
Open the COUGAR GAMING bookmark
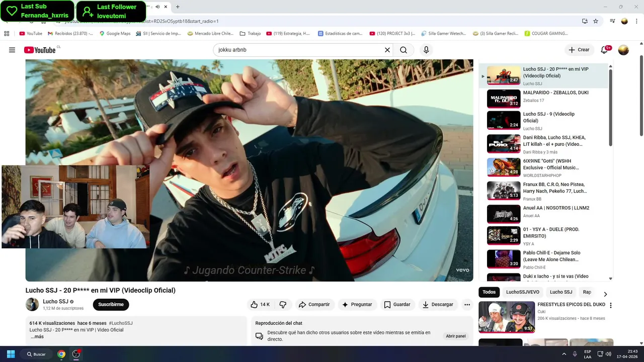point(546,34)
